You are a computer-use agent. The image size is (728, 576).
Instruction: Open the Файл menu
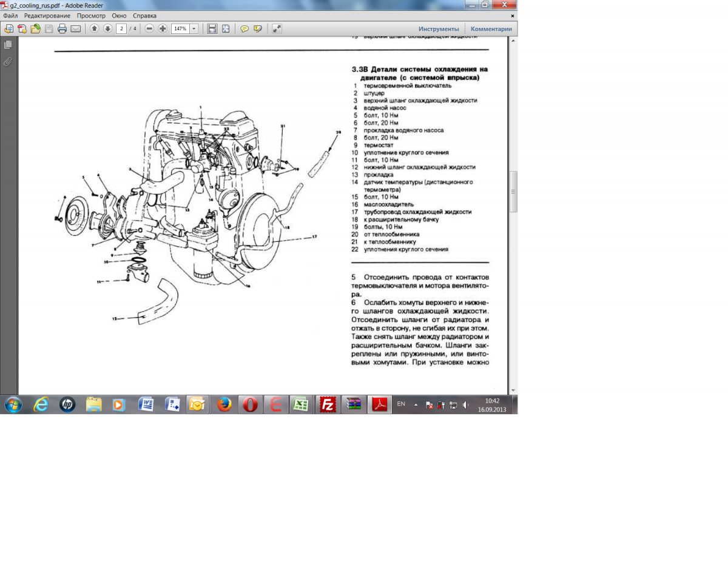point(10,16)
